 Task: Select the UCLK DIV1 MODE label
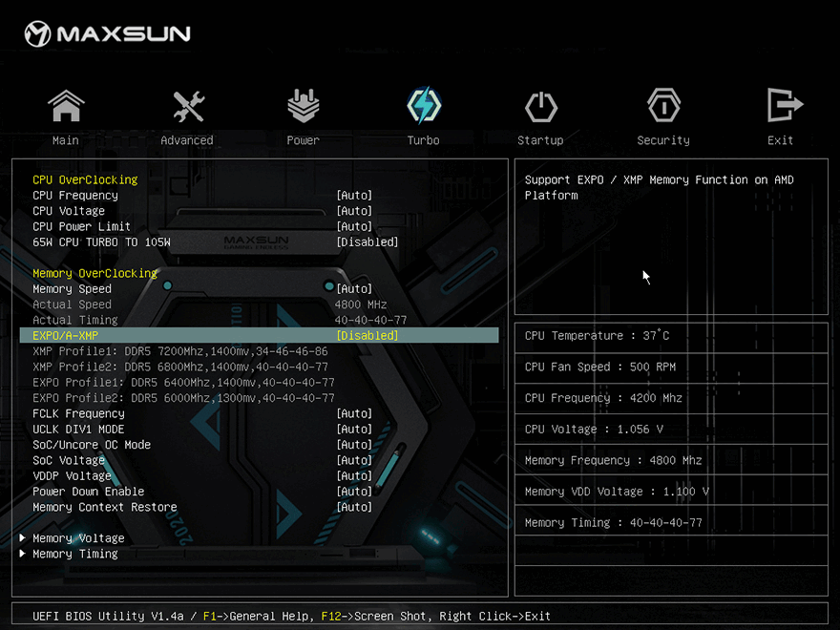(x=78, y=430)
